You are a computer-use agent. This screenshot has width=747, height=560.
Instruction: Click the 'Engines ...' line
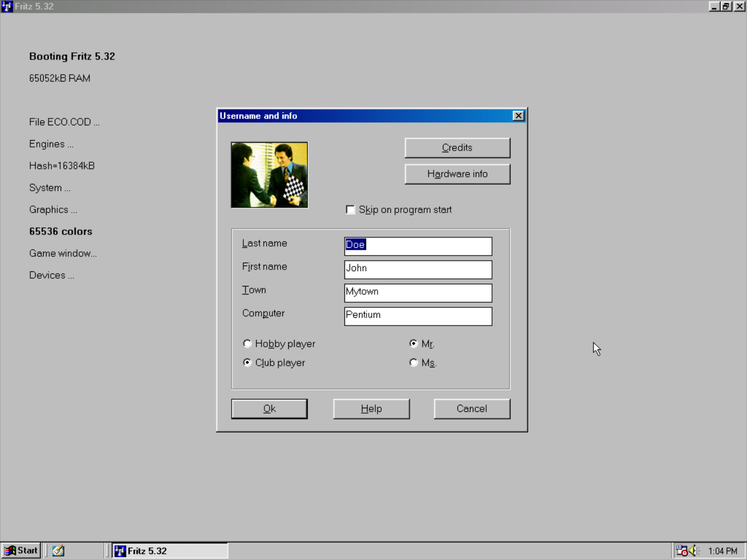coord(51,144)
